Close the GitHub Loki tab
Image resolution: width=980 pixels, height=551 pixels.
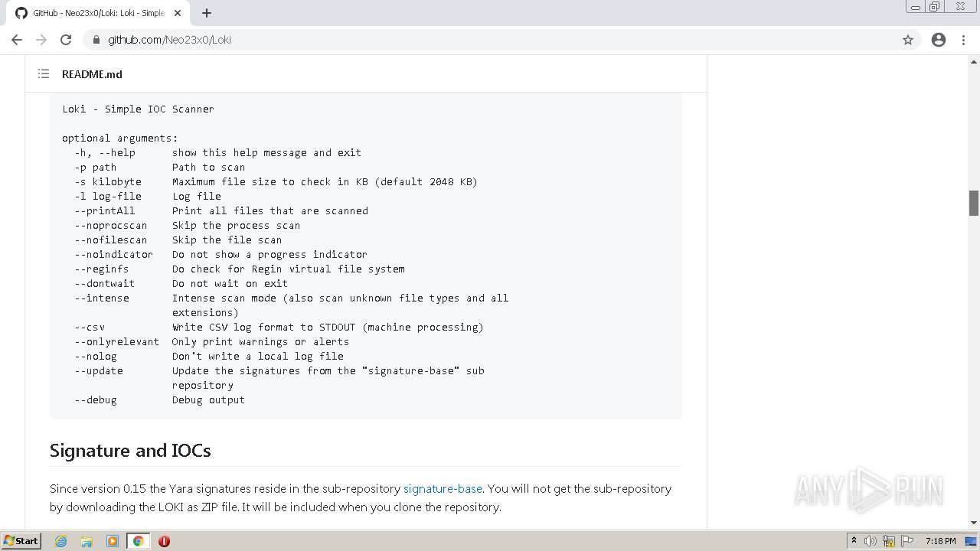178,13
